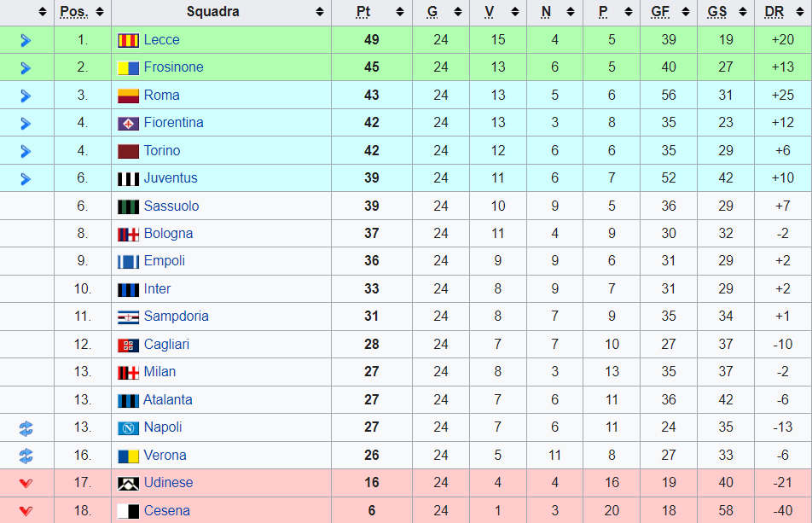Click the Sampdoria flag icon
The height and width of the screenshot is (523, 812).
(128, 317)
